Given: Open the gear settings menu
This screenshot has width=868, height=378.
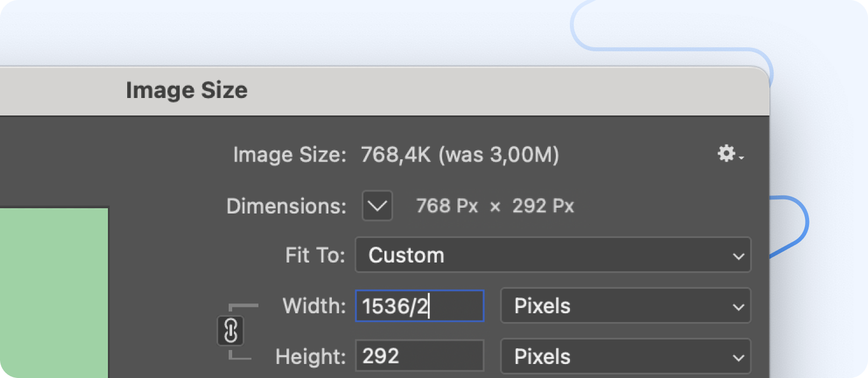Looking at the screenshot, I should [x=729, y=154].
